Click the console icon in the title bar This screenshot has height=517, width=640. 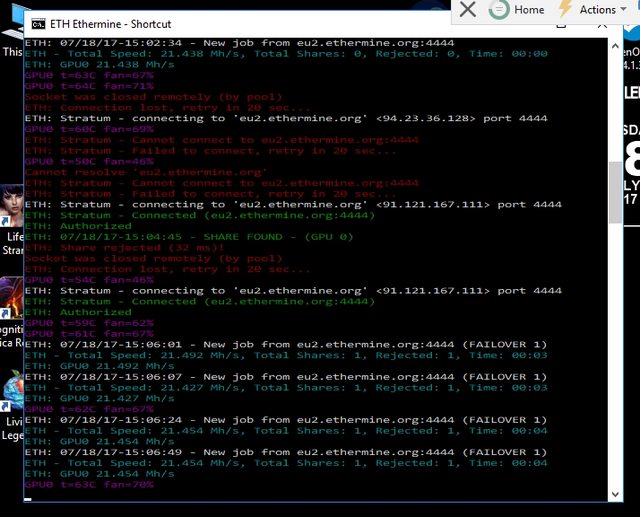tap(38, 24)
